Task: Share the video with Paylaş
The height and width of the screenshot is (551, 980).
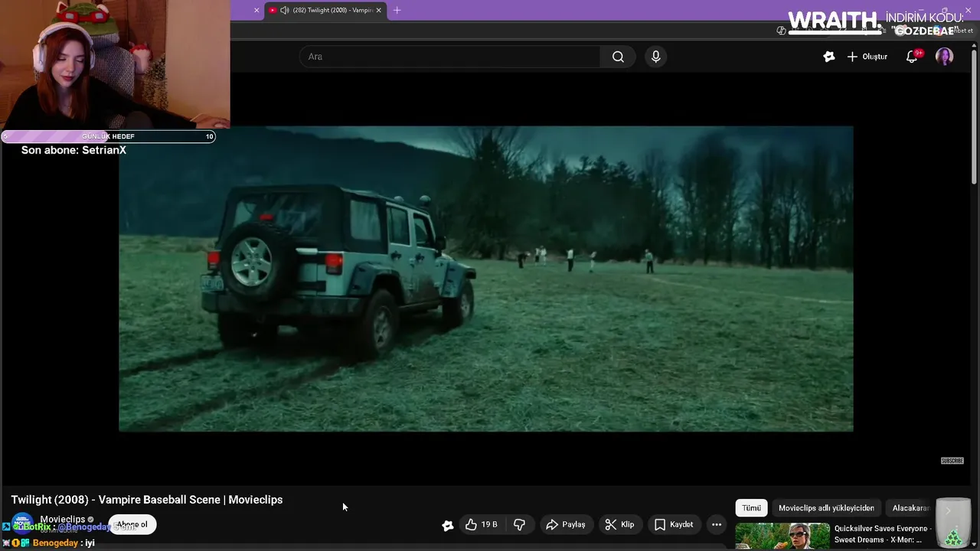Action: pyautogui.click(x=566, y=524)
